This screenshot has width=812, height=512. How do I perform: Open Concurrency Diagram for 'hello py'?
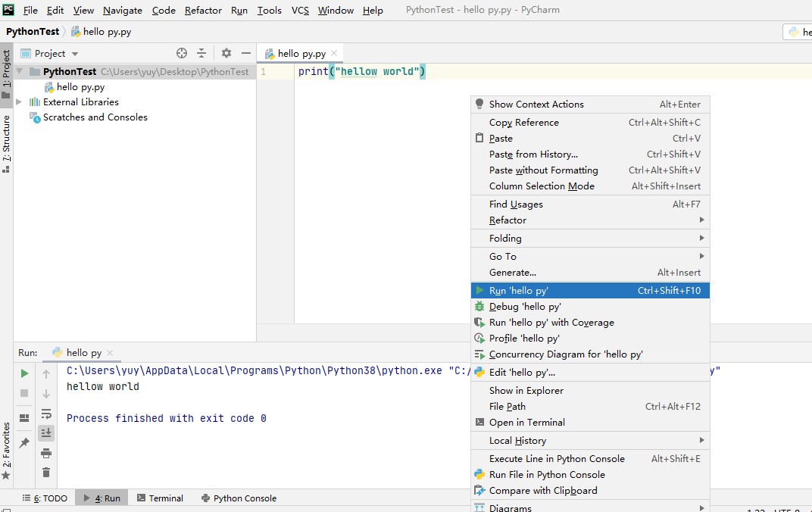pos(590,354)
